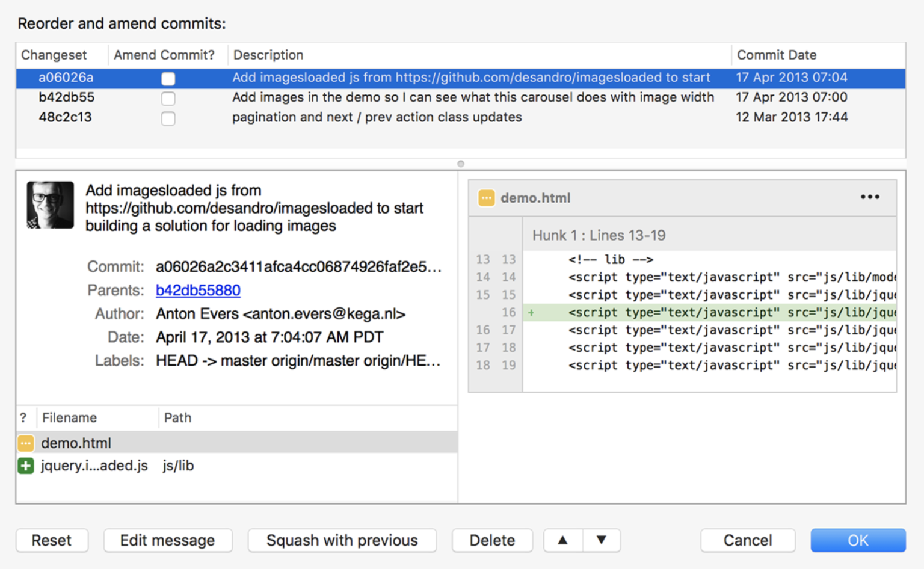The image size is (924, 569).
Task: Open the parent commit link b42db55880
Action: [x=198, y=291]
